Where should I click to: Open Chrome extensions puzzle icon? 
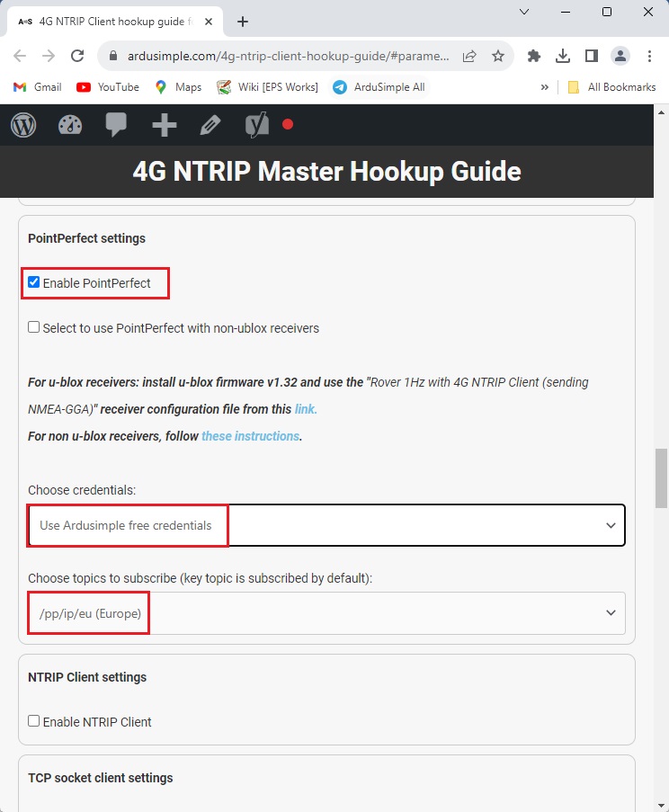pos(534,56)
